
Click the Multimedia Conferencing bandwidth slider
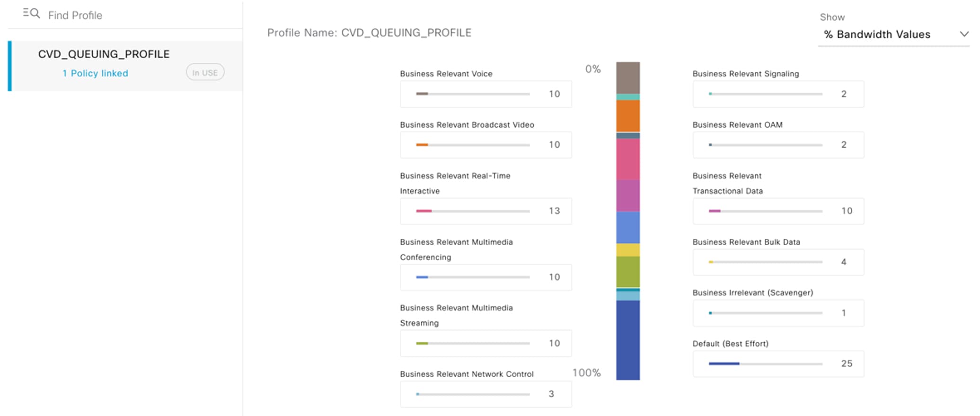click(473, 277)
